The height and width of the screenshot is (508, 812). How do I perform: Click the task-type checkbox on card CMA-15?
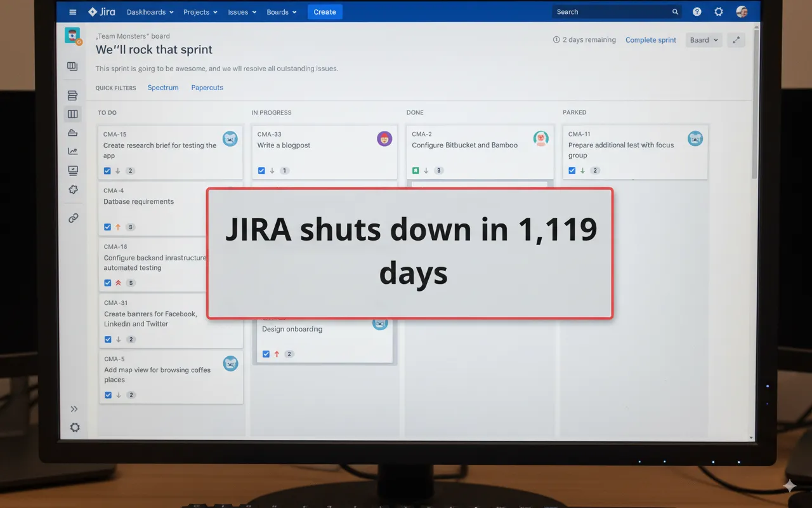tap(107, 170)
